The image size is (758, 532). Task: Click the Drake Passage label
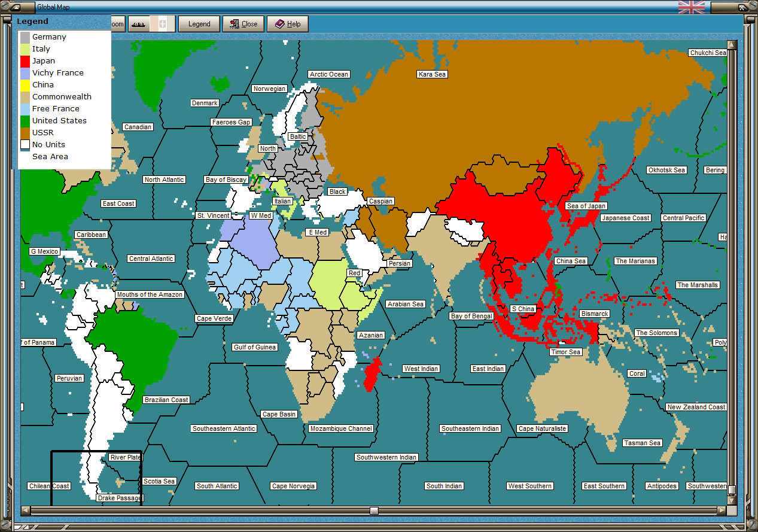(x=120, y=498)
